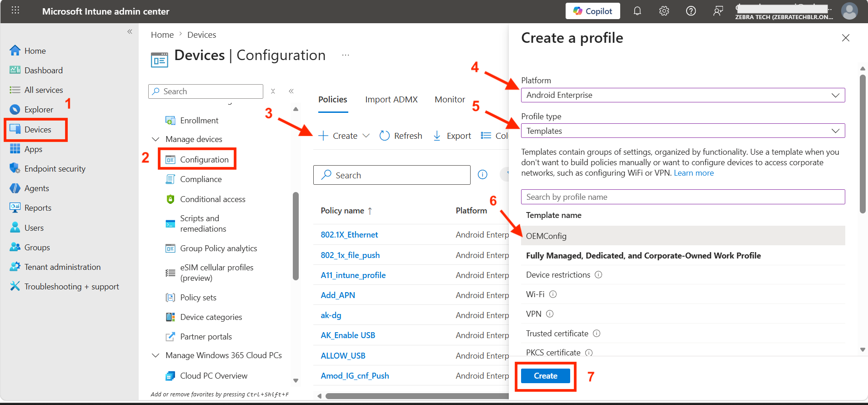Screen dimensions: 868x405
Task: Open the Create dropdown in toolbar
Action: click(x=344, y=136)
